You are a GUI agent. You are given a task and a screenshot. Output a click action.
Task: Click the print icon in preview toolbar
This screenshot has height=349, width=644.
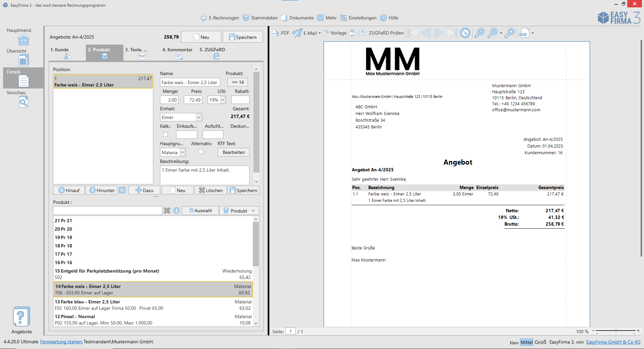click(352, 33)
